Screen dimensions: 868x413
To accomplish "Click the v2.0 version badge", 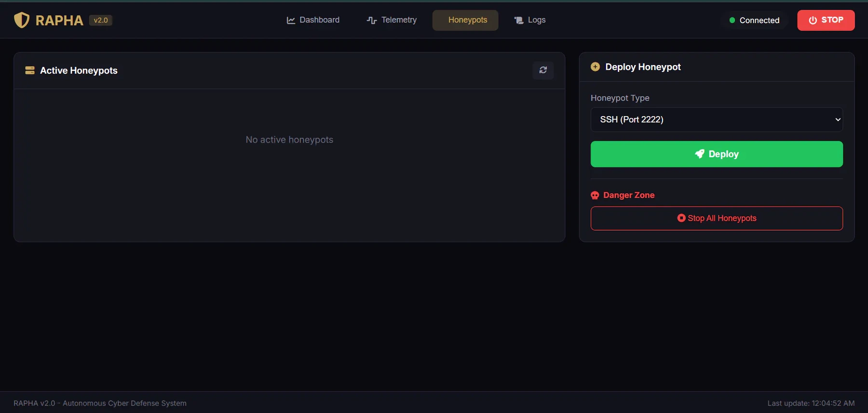I will [x=101, y=20].
